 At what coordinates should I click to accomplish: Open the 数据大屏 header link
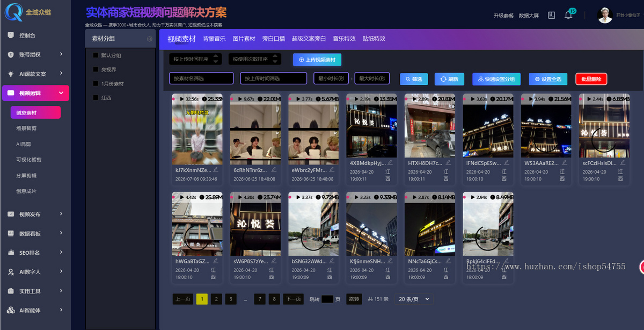click(529, 16)
